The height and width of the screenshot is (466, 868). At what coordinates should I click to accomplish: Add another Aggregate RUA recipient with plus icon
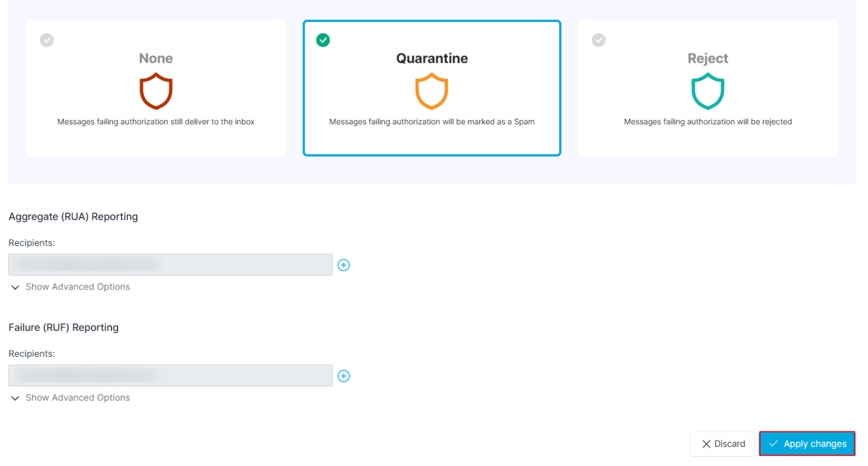coord(344,265)
